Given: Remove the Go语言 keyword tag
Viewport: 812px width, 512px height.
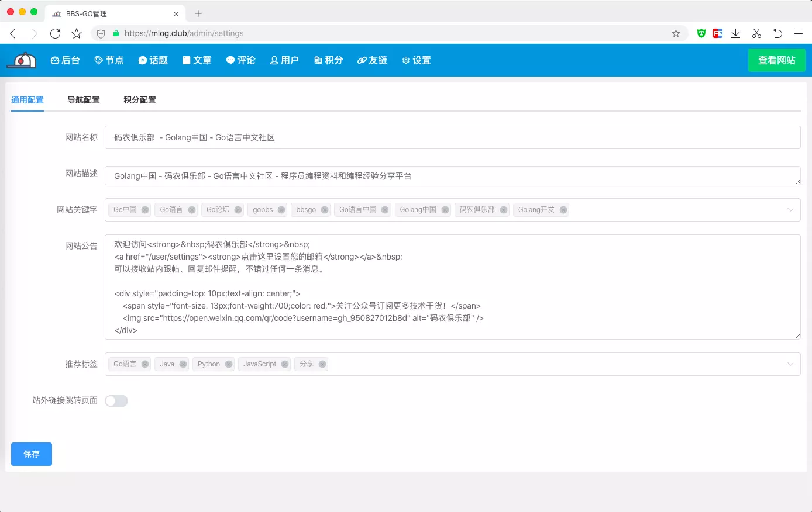Looking at the screenshot, I should pos(191,210).
